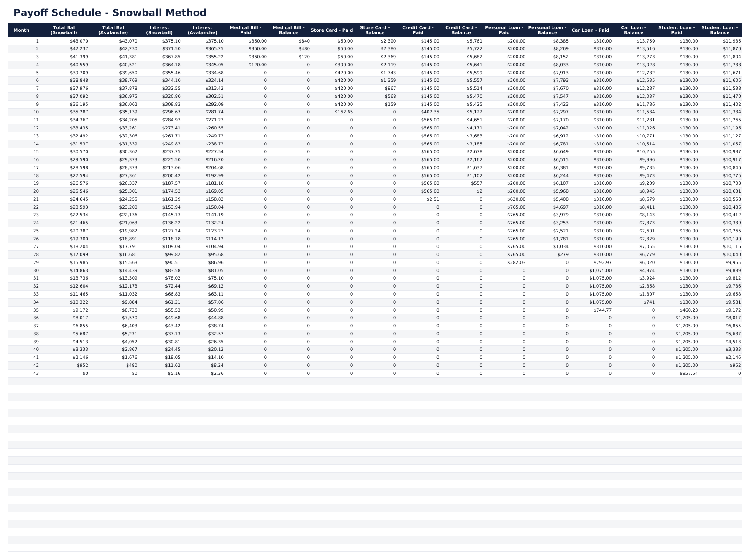Screen dimensions: 750x560
Task: Select the Store Card - Balance header
Action: coord(375,30)
